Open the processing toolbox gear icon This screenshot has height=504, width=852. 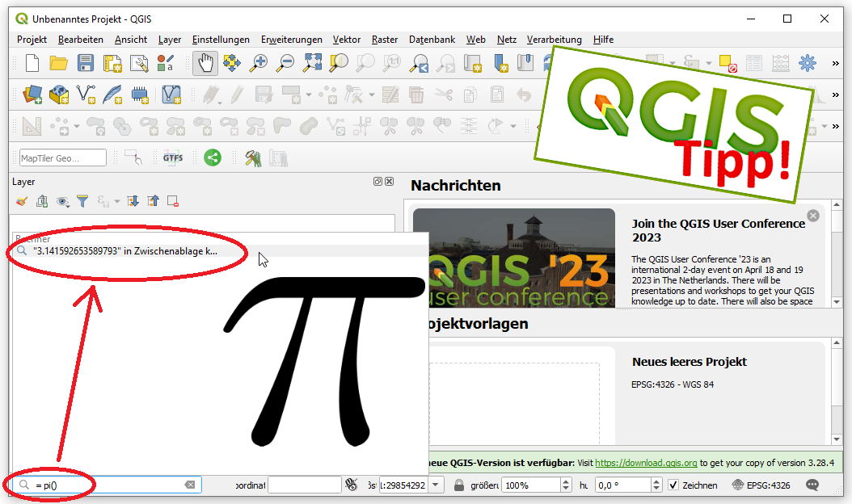808,63
